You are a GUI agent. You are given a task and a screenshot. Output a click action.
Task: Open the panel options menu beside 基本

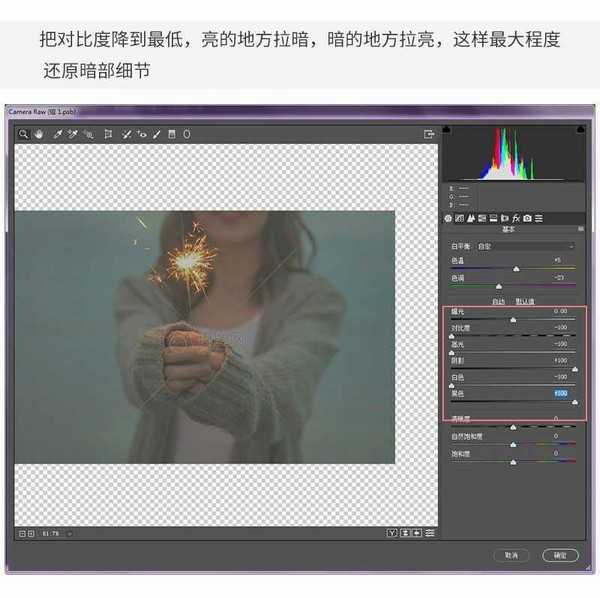[580, 229]
